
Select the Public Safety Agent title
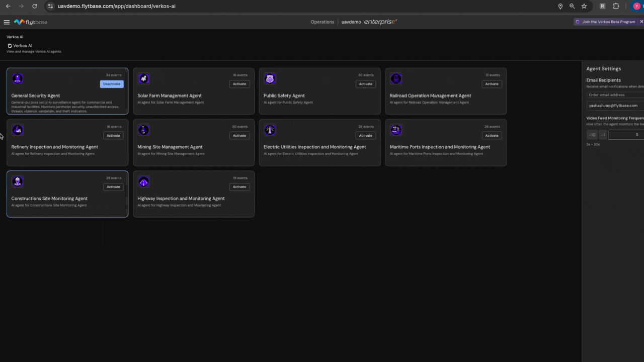pos(284,96)
